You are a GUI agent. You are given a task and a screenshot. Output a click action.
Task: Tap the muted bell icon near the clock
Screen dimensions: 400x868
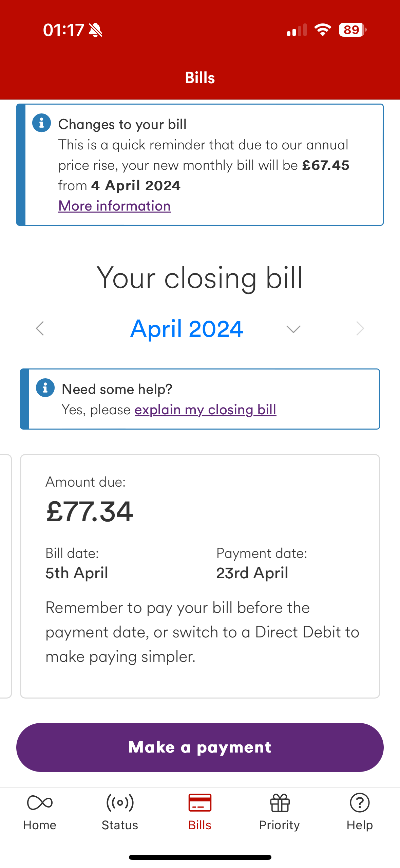point(95,30)
